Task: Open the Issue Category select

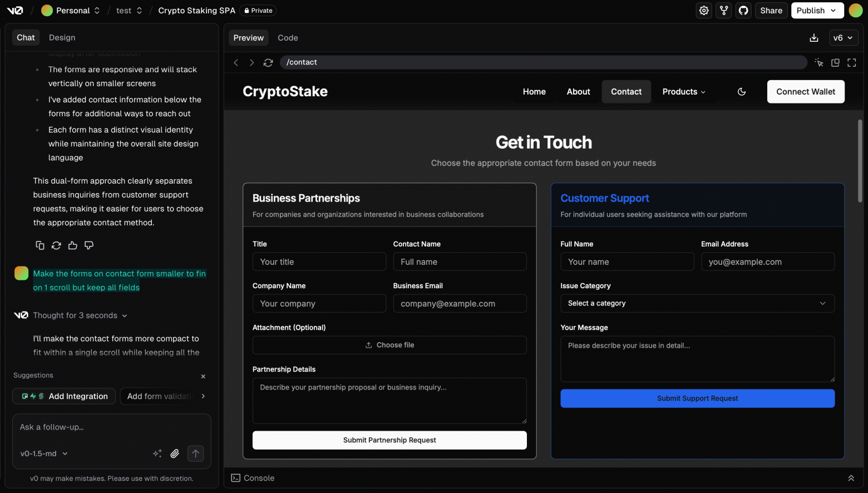Action: tap(697, 303)
